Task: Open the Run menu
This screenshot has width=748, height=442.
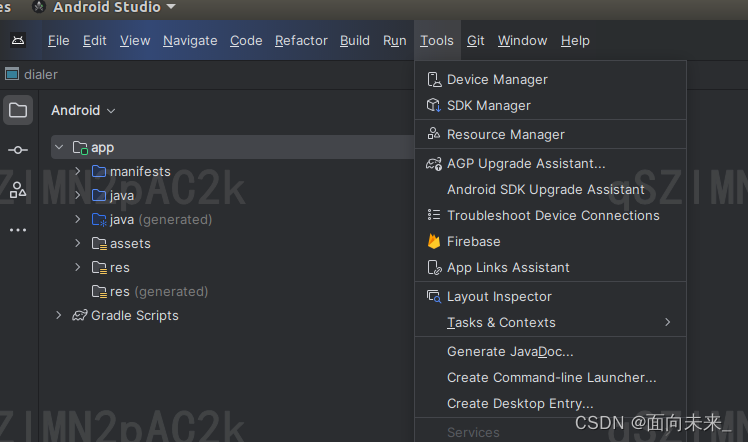Action: (x=395, y=41)
